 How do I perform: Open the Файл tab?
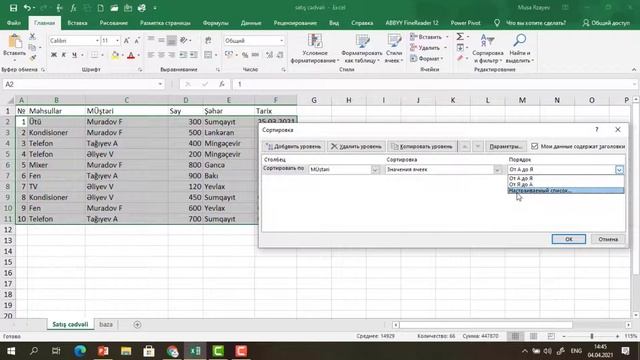14,23
